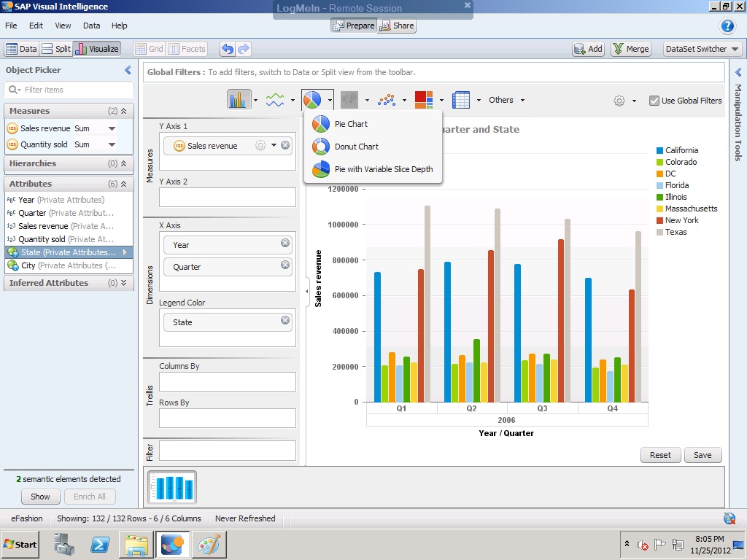This screenshot has height=560, width=747.
Task: Click the Merge button
Action: tap(631, 49)
